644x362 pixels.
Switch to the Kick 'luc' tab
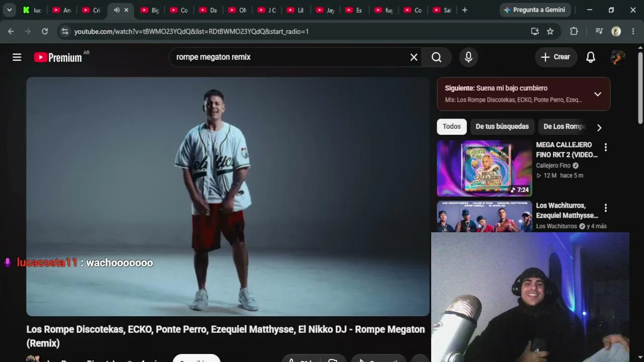(x=32, y=10)
